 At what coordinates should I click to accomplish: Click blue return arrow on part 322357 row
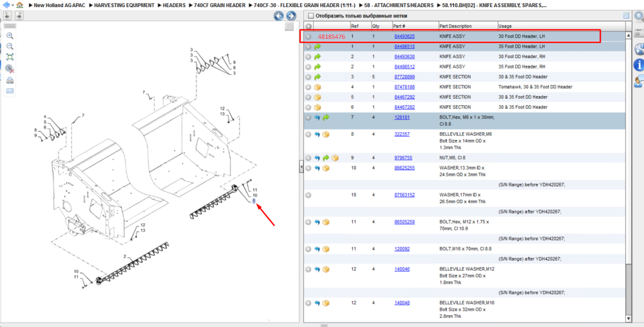point(317,135)
